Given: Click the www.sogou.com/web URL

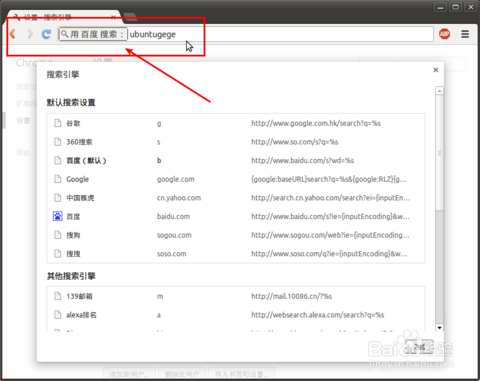Looking at the screenshot, I should click(330, 235).
